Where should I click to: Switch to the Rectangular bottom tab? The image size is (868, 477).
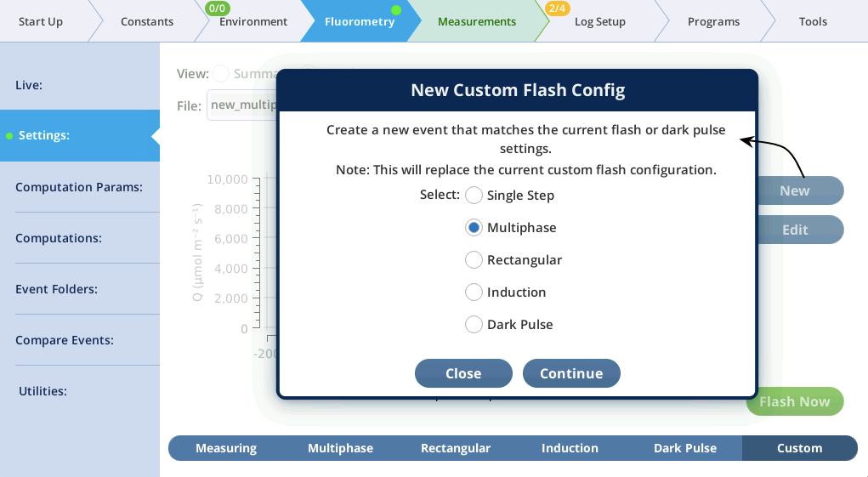click(x=456, y=448)
